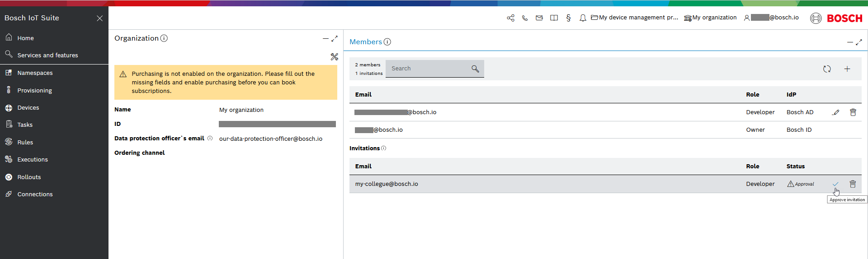
Task: Show Data protection officer email info
Action: [x=210, y=139]
